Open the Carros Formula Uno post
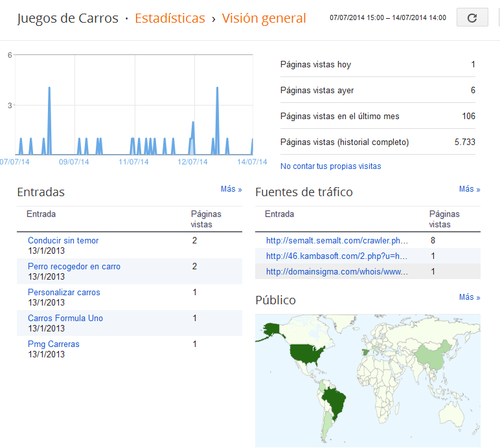 pyautogui.click(x=65, y=318)
